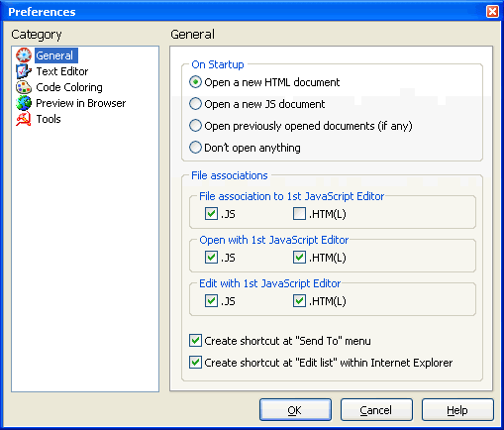Click the Text Editor category icon
The height and width of the screenshot is (430, 504).
click(x=24, y=71)
